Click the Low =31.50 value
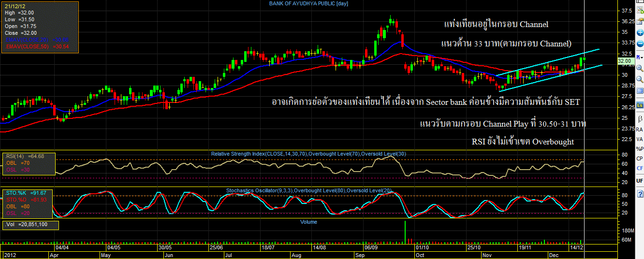 (19, 19)
